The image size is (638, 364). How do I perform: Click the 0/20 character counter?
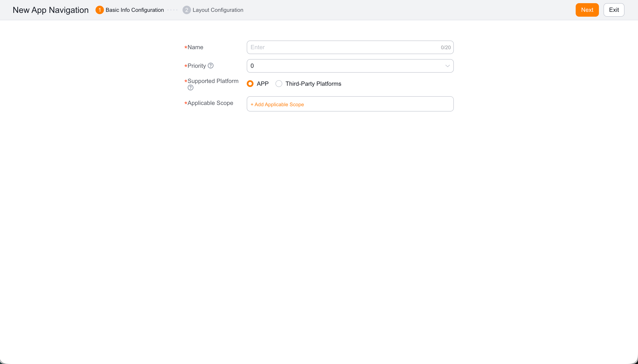446,48
